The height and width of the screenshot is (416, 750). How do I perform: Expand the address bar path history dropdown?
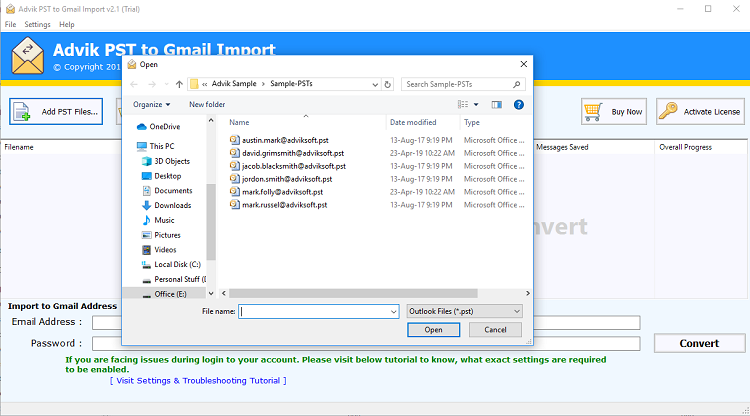(375, 84)
